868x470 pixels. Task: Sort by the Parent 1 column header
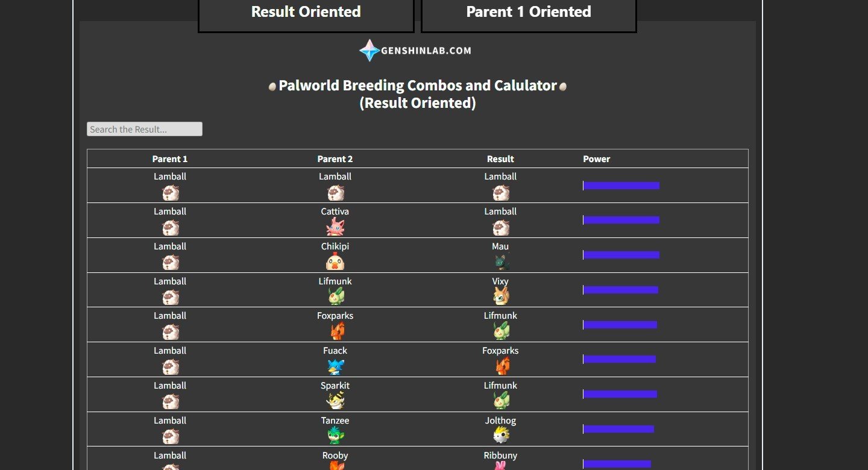[x=170, y=159]
